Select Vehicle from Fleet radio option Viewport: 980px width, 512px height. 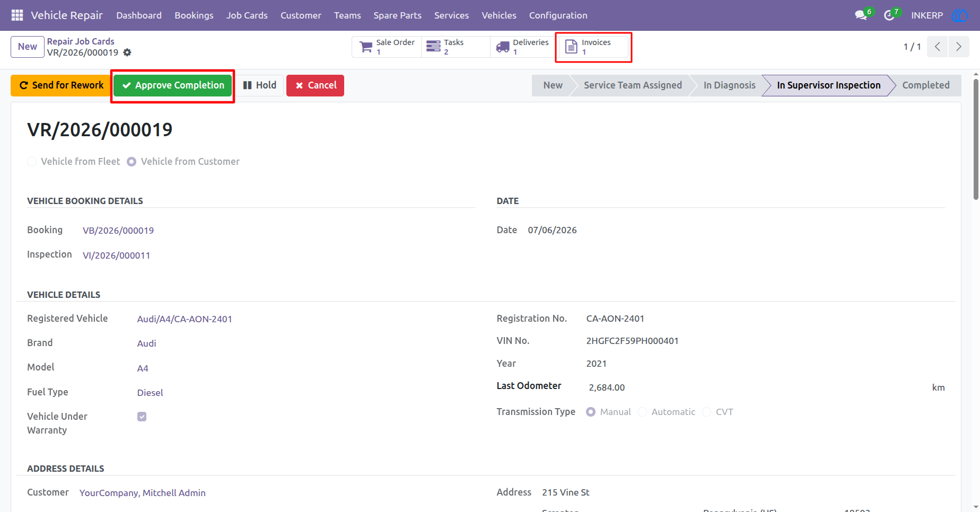[x=32, y=162]
